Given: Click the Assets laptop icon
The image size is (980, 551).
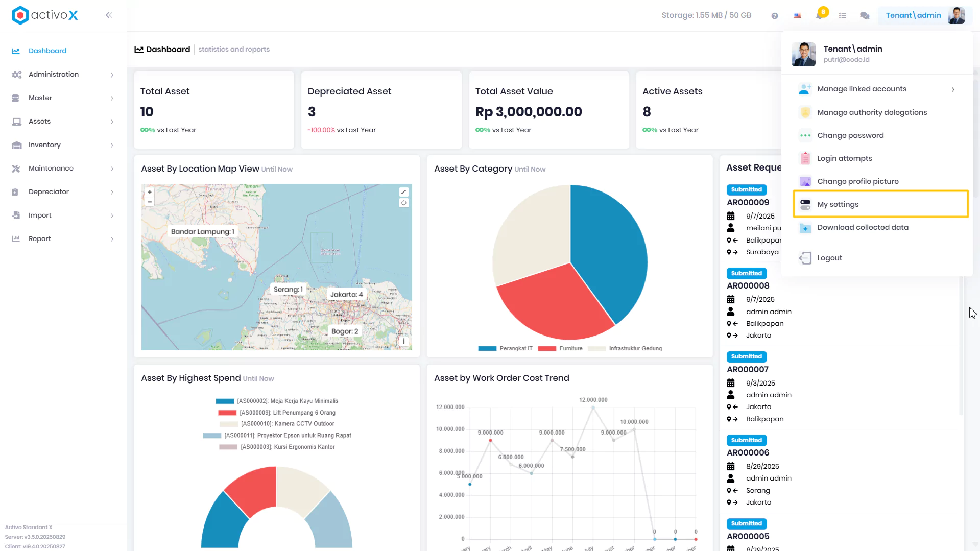Looking at the screenshot, I should [16, 122].
